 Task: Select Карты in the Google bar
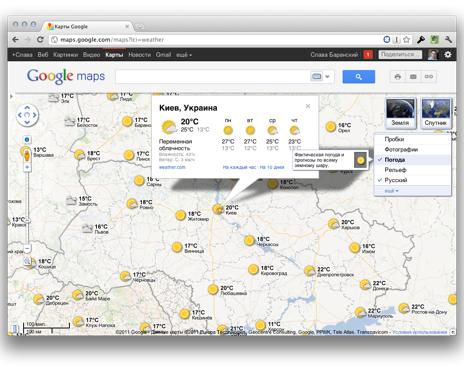click(114, 55)
